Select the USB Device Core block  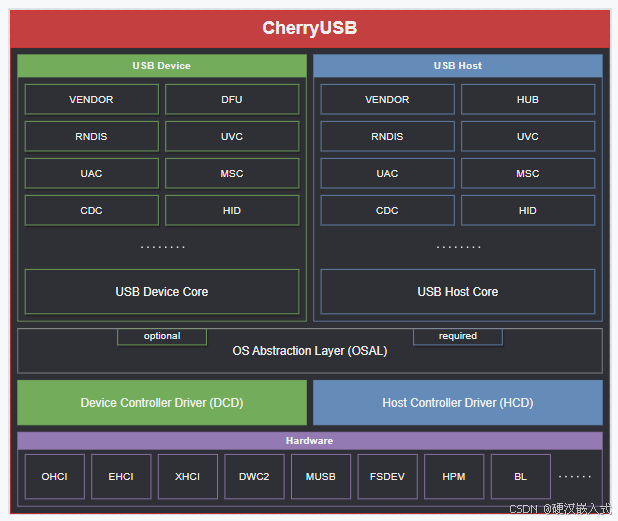pyautogui.click(x=162, y=292)
